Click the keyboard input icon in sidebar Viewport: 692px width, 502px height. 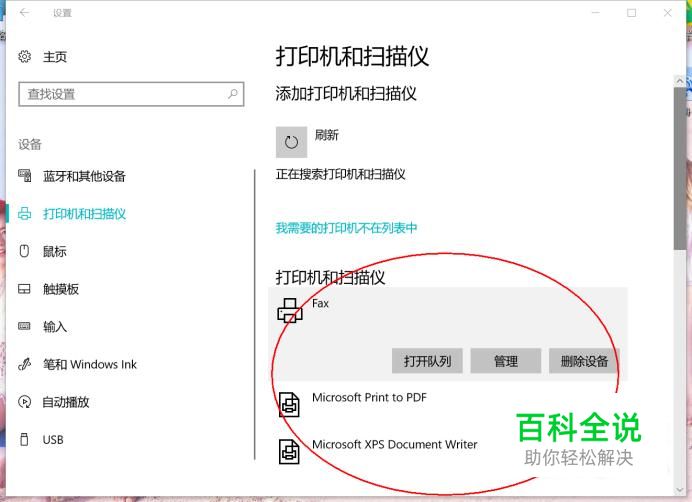24,326
